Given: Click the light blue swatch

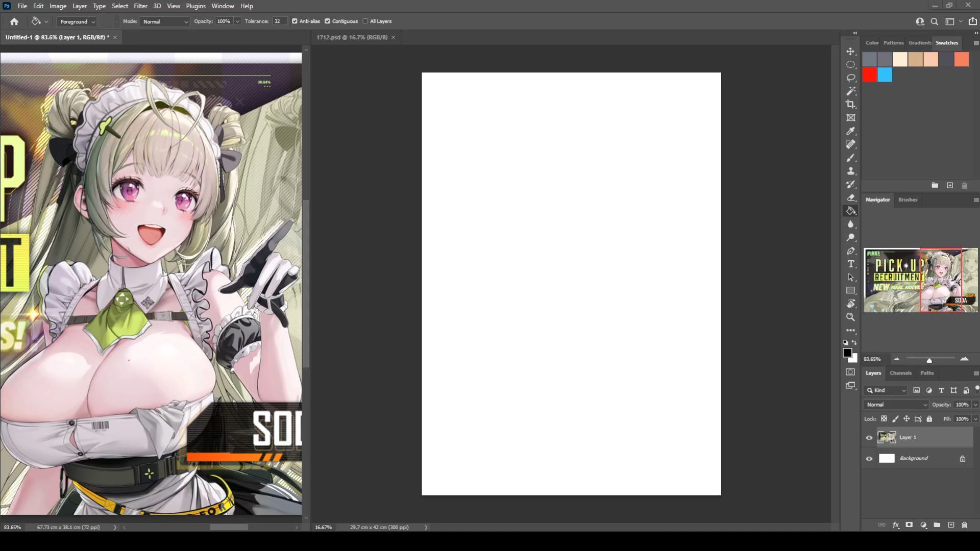Looking at the screenshot, I should [x=885, y=76].
